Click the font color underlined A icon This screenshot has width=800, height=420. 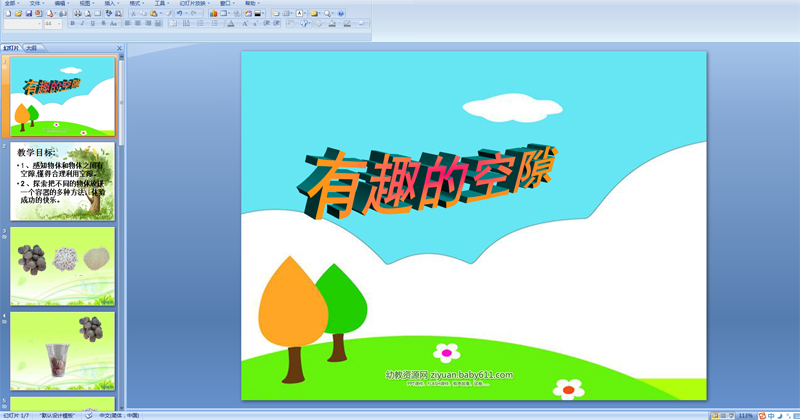231,24
